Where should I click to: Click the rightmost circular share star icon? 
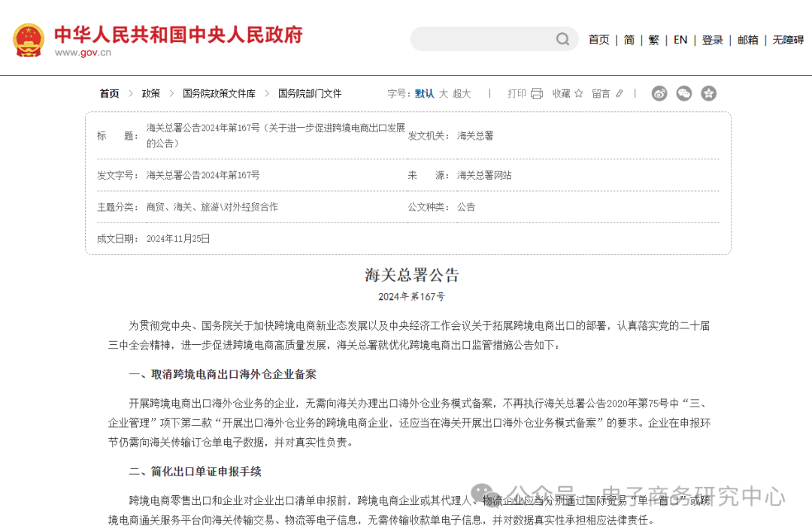(x=708, y=93)
